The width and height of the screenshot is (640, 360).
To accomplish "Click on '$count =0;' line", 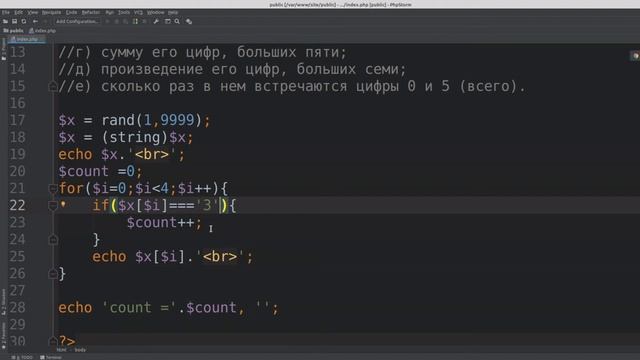I will click(x=100, y=171).
